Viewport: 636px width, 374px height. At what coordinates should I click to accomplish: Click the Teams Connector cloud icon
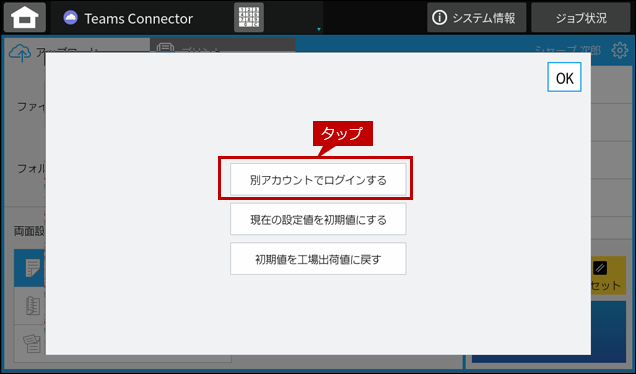[x=71, y=18]
